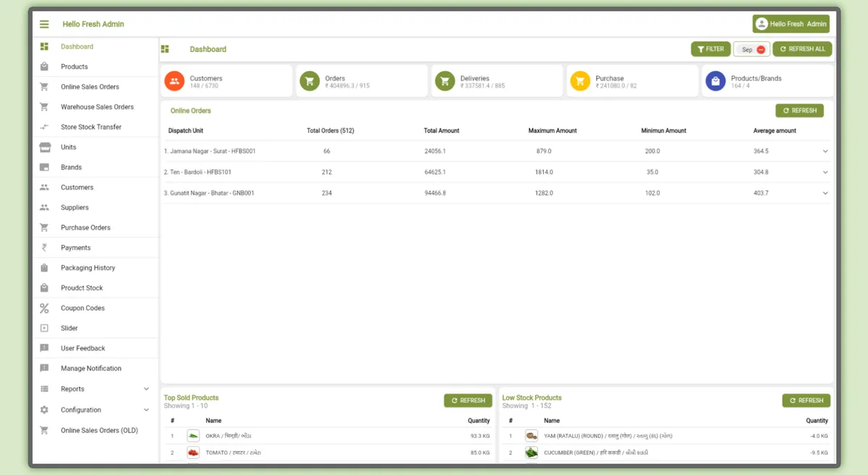Click the orange Customers card icon
The width and height of the screenshot is (868, 475).
pyautogui.click(x=174, y=81)
